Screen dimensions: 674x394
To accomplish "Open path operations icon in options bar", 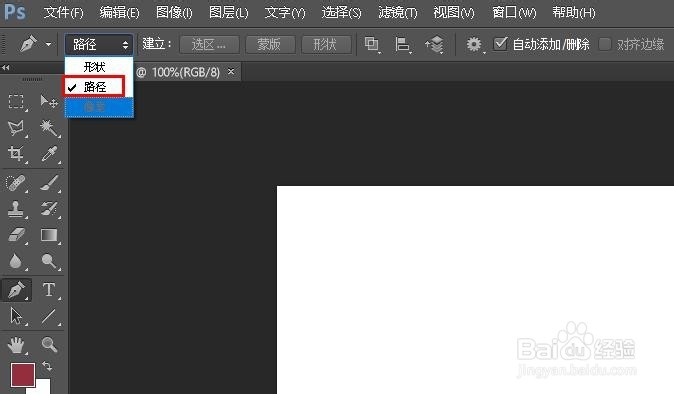I will pos(372,44).
